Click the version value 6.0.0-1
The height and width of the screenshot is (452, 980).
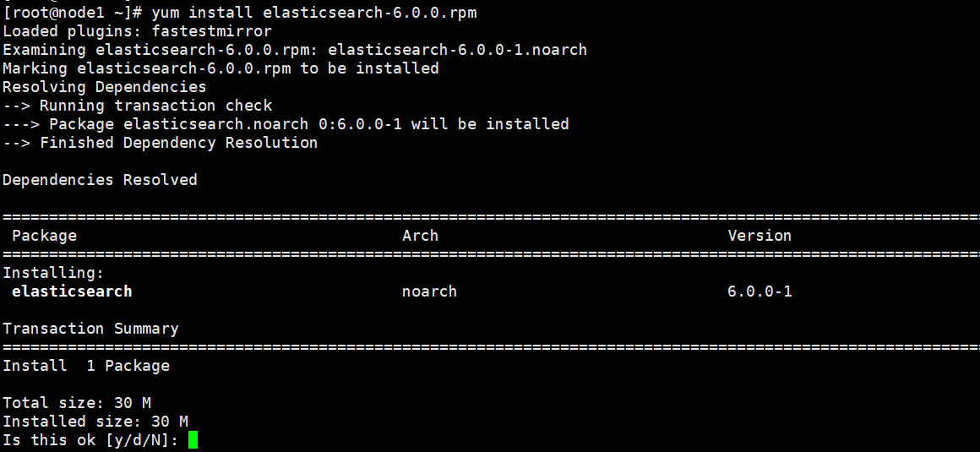coord(760,291)
